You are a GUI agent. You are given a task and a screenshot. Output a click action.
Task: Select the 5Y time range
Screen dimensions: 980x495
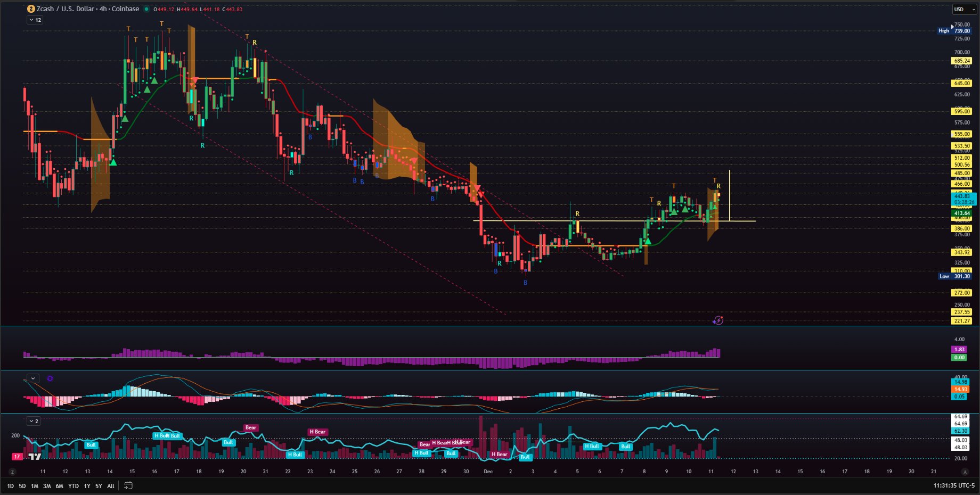(99, 486)
